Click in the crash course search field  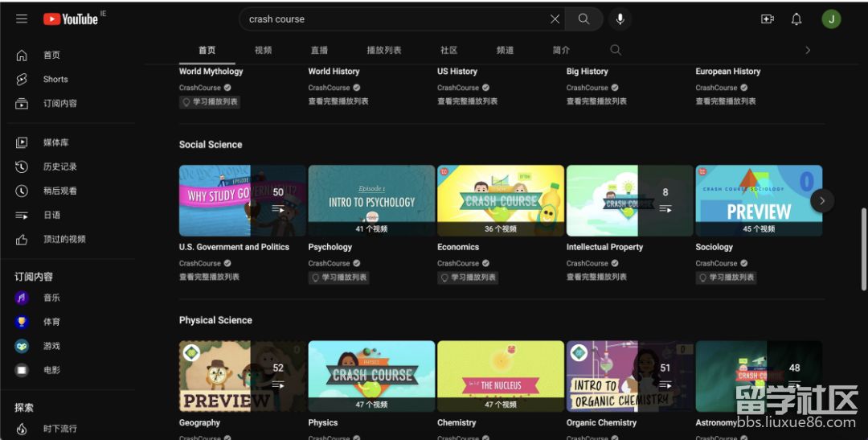pos(394,19)
